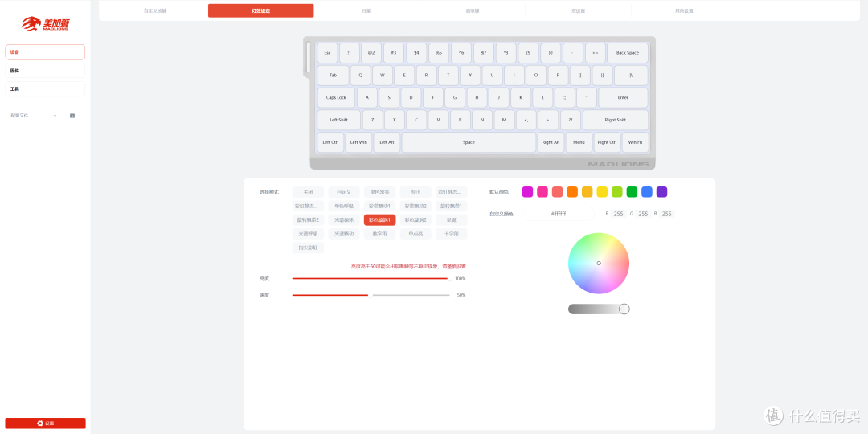Switch to the 其他设置 tab
Viewport: 868px width, 434px height.
coord(684,10)
